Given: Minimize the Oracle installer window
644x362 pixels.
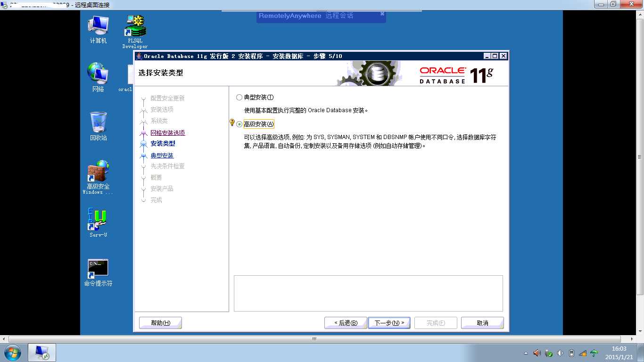Looking at the screenshot, I should [487, 56].
